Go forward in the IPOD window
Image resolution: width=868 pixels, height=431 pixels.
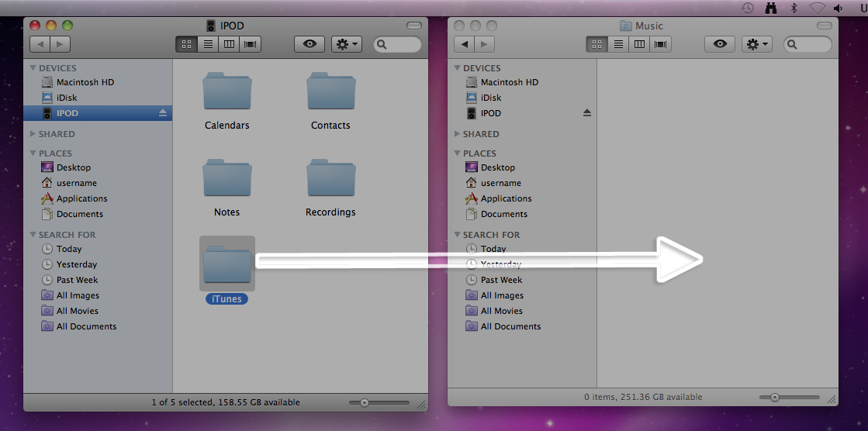click(x=61, y=44)
